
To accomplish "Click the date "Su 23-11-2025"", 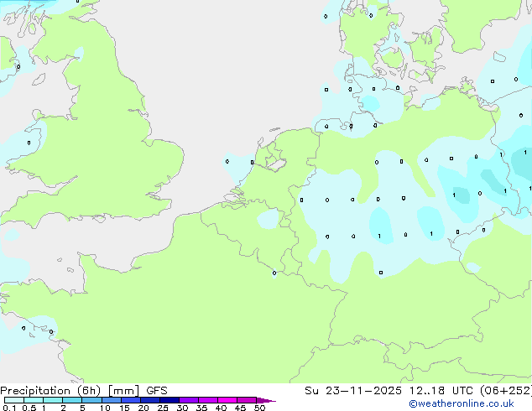I will point(353,391).
